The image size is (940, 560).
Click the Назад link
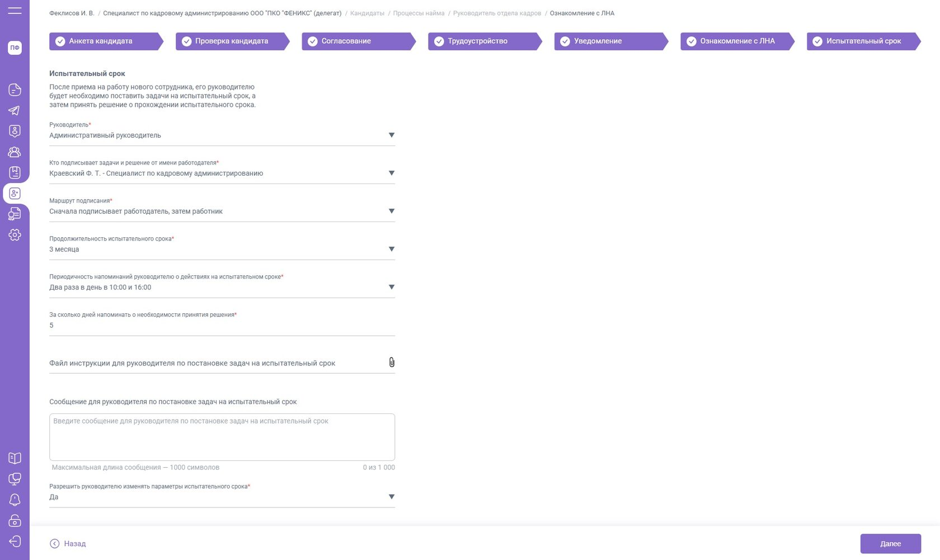tap(68, 544)
